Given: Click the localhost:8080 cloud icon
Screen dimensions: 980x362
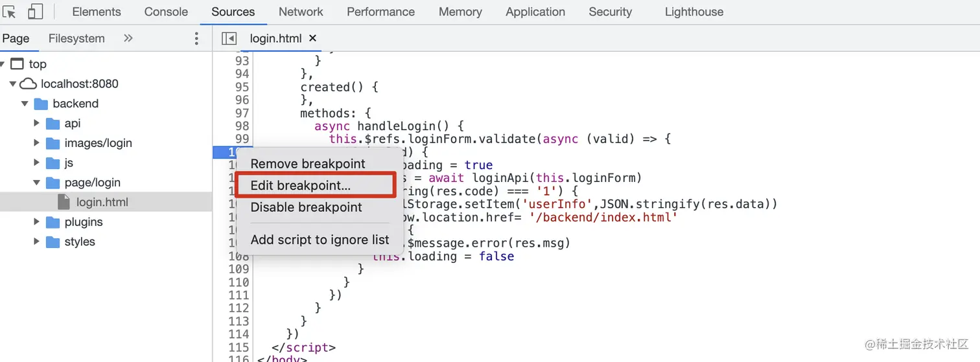Looking at the screenshot, I should (28, 84).
